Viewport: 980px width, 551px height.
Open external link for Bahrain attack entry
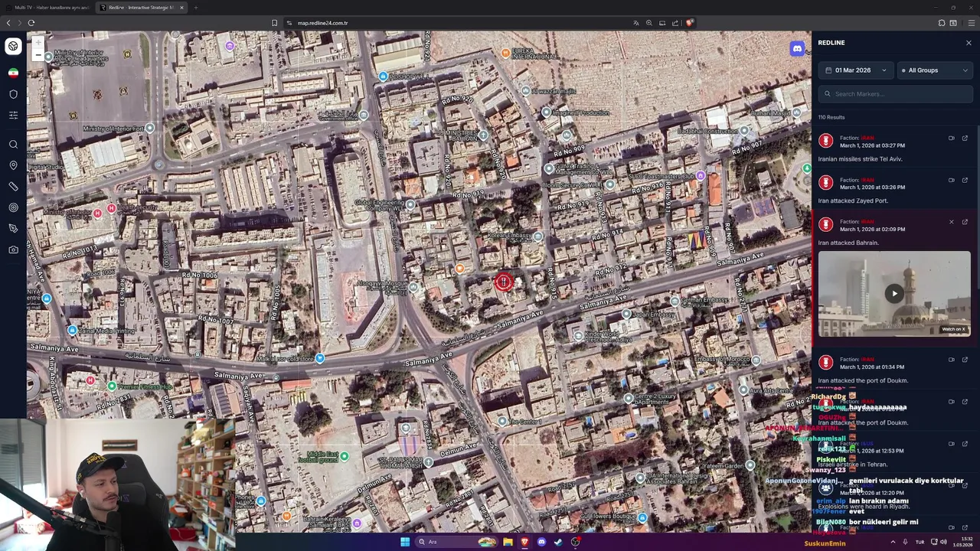[x=965, y=222]
